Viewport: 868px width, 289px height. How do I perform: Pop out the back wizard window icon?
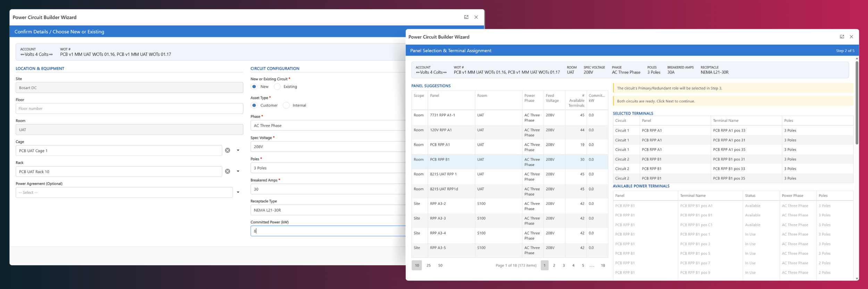[x=466, y=17]
